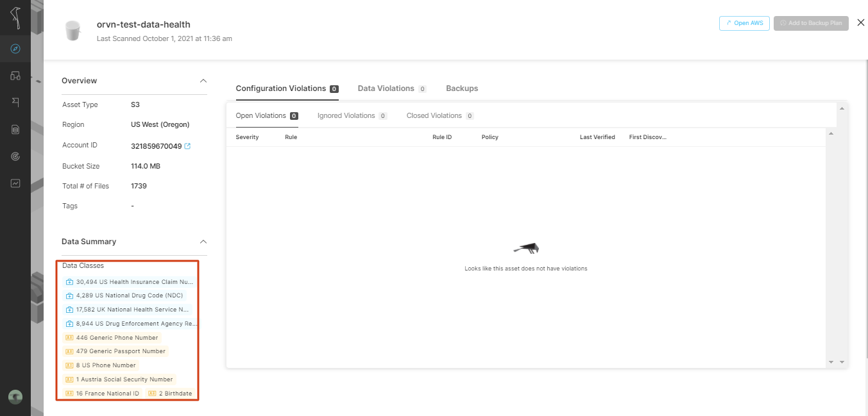The height and width of the screenshot is (416, 868).
Task: Open the target icon in the sidebar
Action: coord(15,156)
